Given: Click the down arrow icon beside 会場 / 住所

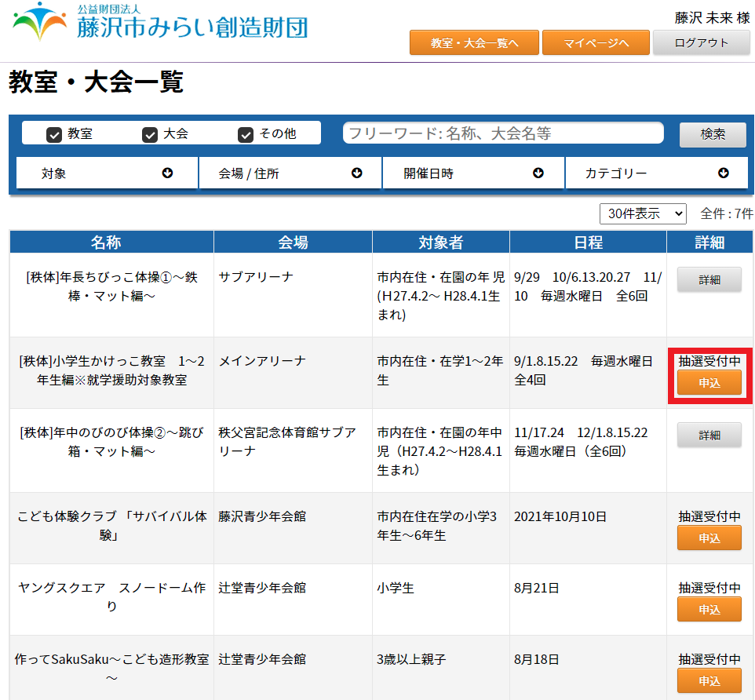Looking at the screenshot, I should tap(357, 173).
